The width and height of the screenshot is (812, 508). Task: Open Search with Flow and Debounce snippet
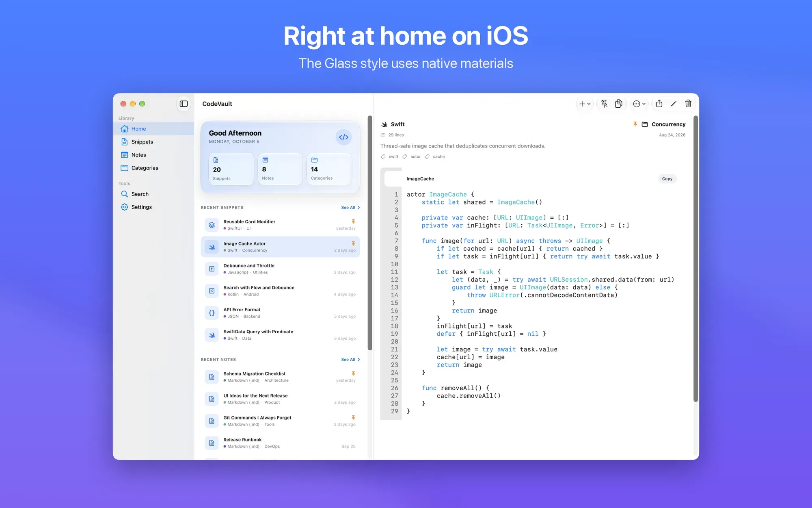(x=280, y=291)
